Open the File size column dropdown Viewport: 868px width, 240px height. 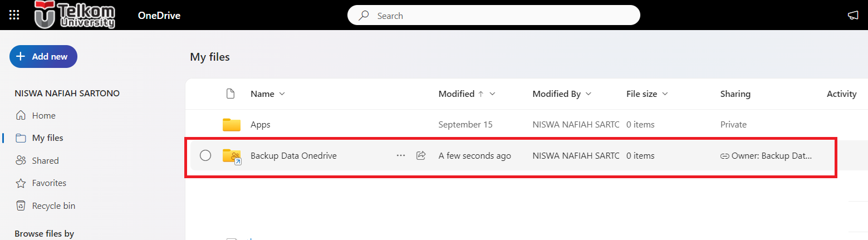pos(665,94)
